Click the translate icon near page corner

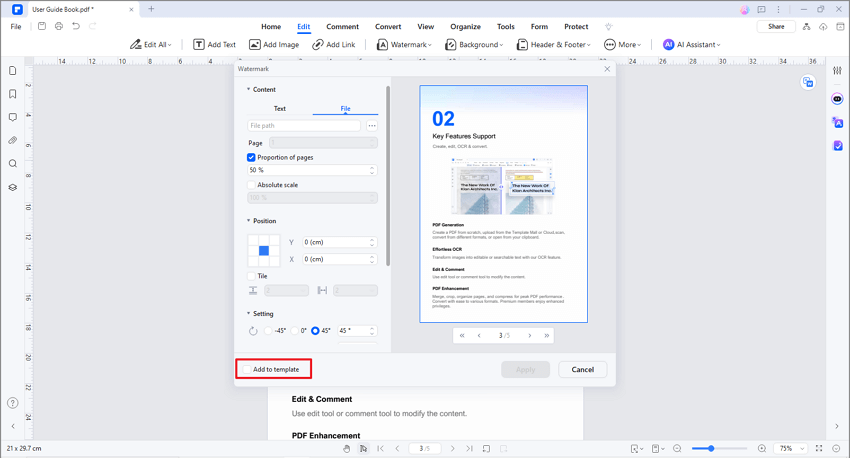pyautogui.click(x=808, y=82)
